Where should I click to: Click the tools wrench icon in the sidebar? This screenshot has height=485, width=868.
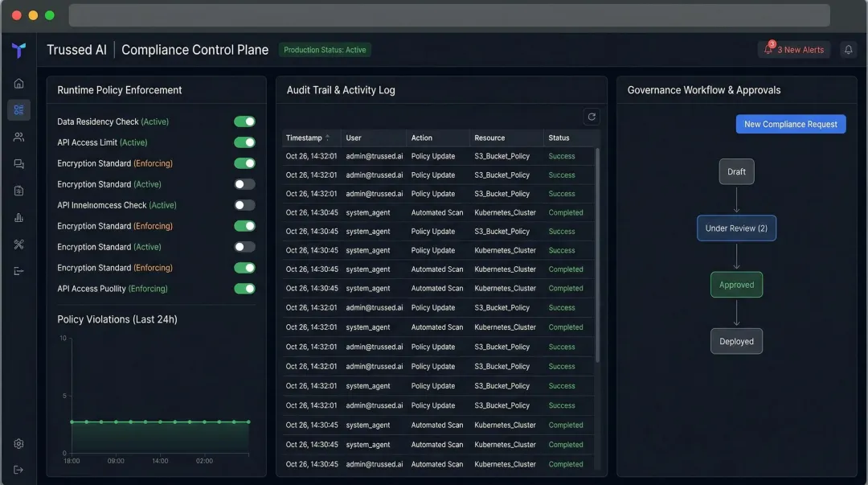tap(18, 244)
